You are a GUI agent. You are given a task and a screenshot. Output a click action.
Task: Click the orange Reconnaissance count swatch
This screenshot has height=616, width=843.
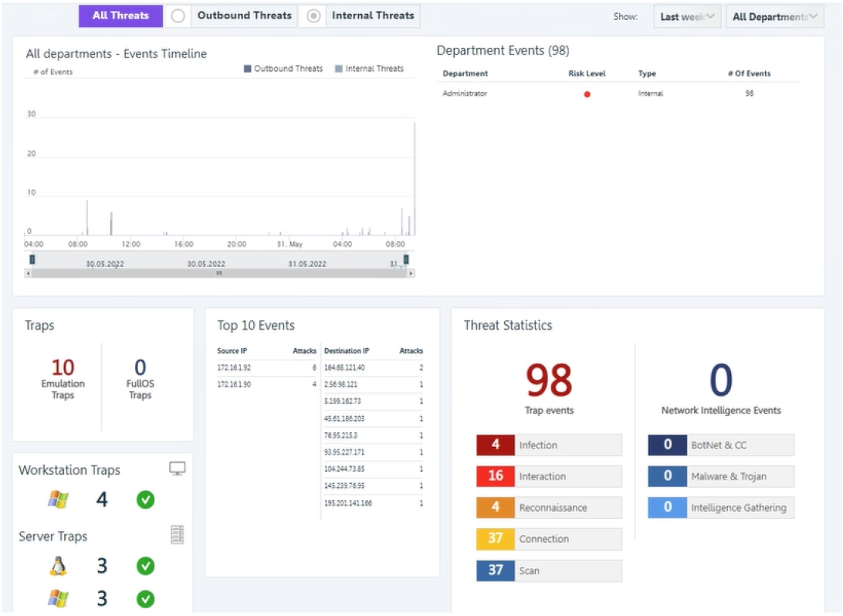coord(496,508)
